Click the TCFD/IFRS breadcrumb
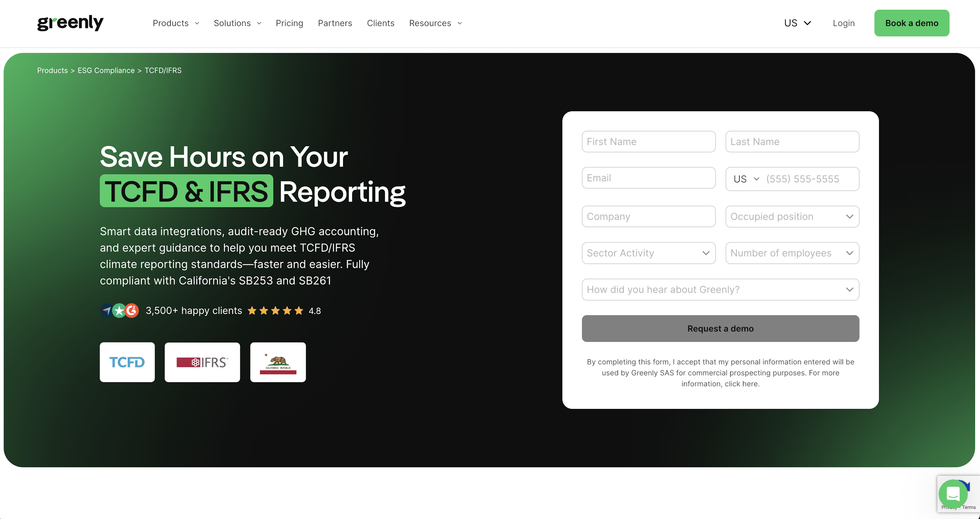Viewport: 980px width, 519px height. 163,70
